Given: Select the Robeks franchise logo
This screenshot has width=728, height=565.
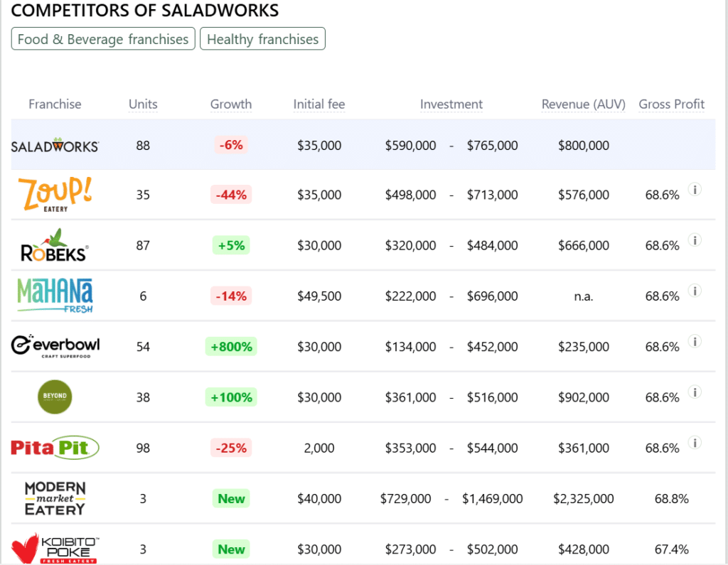Looking at the screenshot, I should pos(55,245).
